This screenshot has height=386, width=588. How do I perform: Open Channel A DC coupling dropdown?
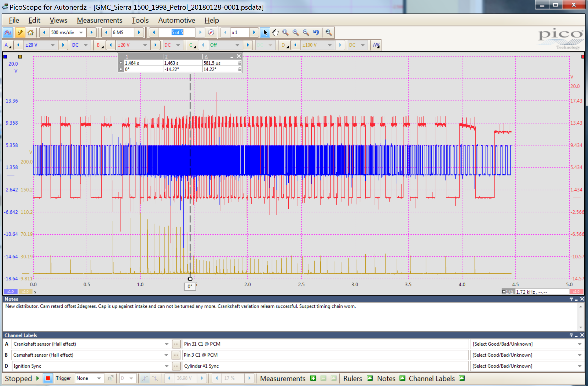tap(86, 45)
